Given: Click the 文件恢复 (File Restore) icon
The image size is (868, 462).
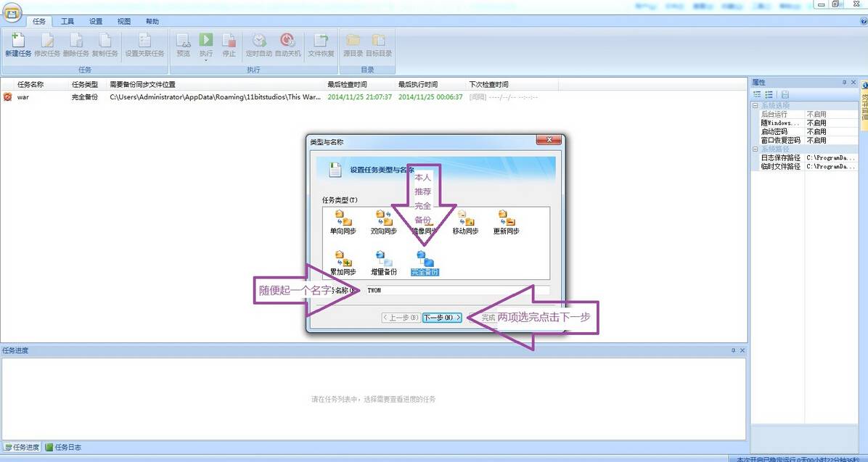Looking at the screenshot, I should point(321,41).
